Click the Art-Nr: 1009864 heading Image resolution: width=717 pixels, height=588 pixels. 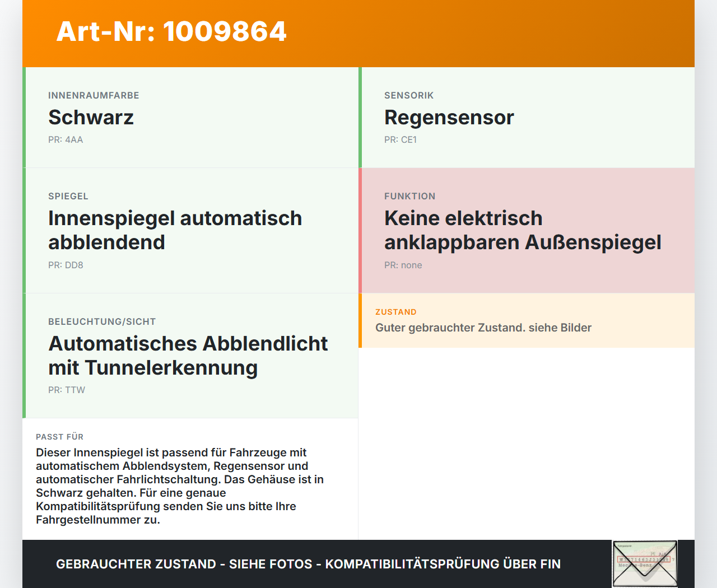[x=171, y=32]
